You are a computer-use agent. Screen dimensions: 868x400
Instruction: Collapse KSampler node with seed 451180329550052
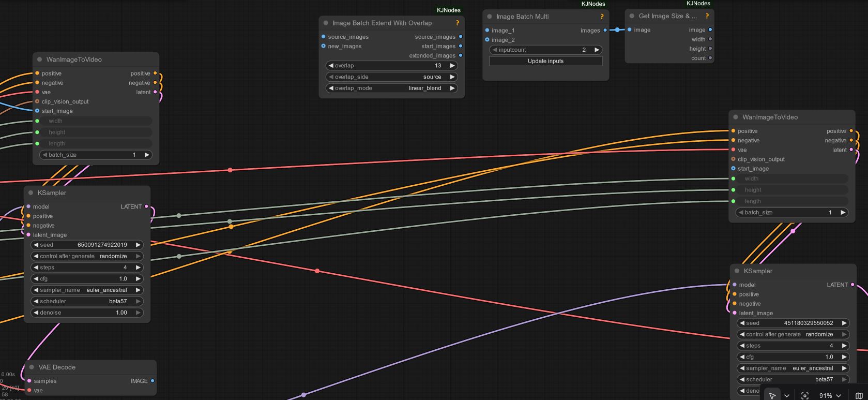tap(737, 271)
